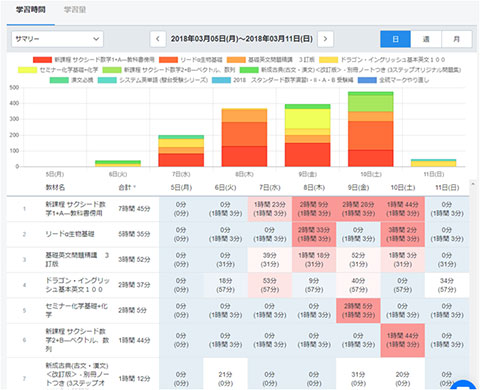Open the サマリー dropdown

(57, 39)
